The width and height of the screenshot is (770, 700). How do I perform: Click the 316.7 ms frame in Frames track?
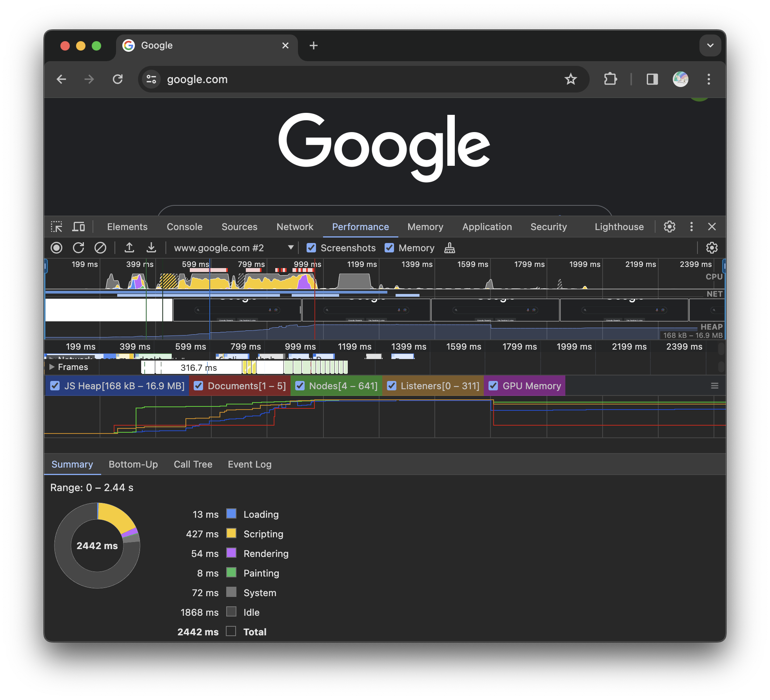point(198,367)
